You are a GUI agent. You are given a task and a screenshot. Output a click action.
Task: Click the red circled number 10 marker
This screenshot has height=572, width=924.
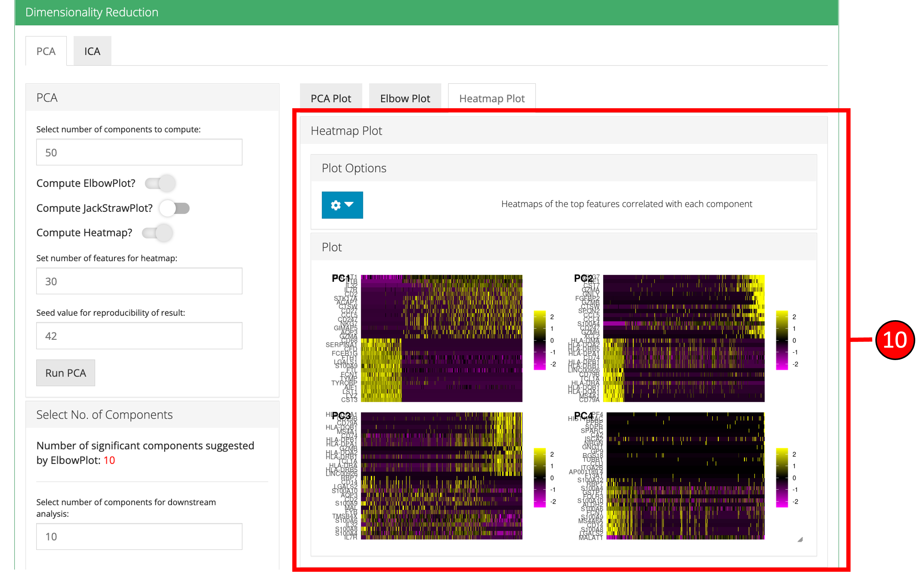894,340
